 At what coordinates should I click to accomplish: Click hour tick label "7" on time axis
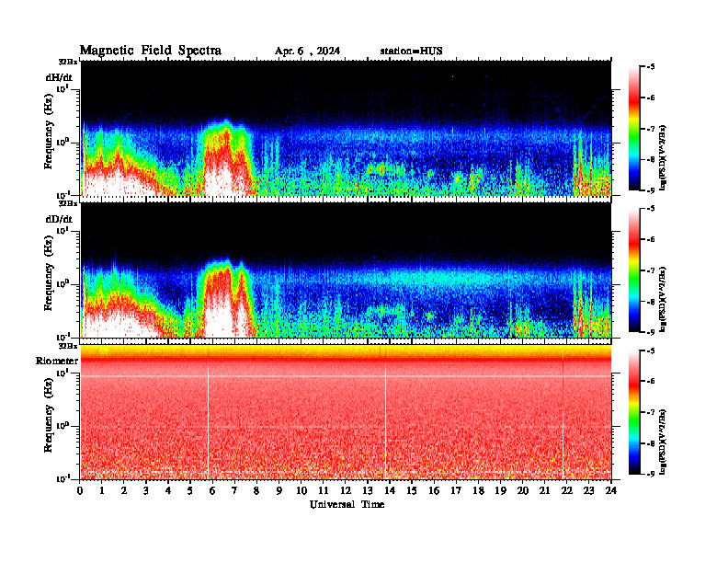234,490
